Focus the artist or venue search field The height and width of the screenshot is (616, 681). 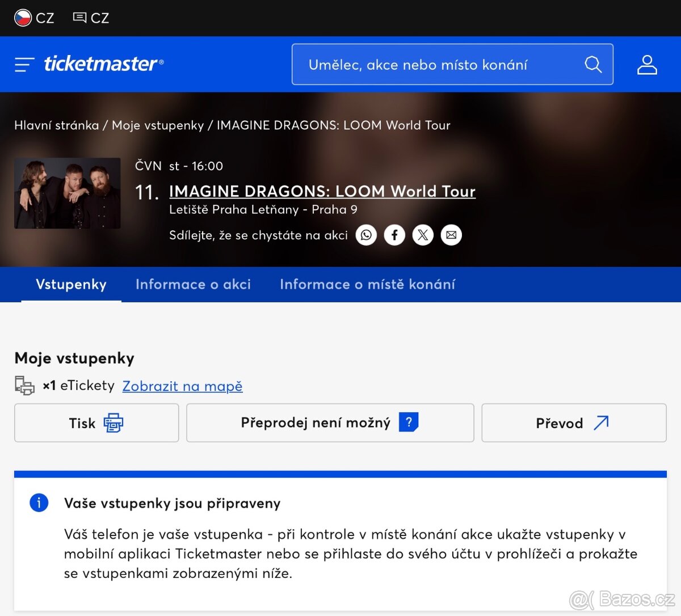point(452,65)
